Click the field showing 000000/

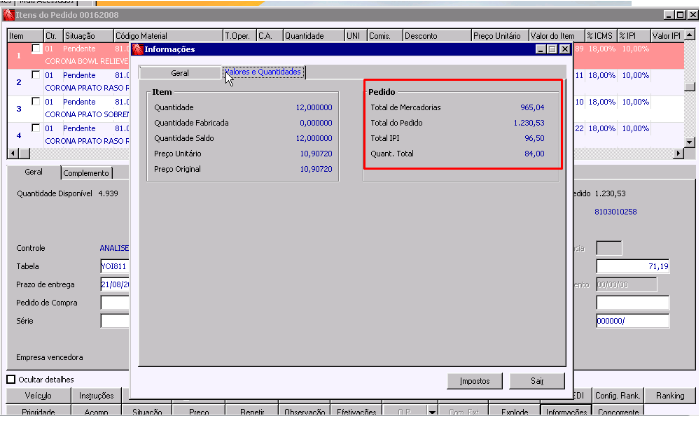click(633, 321)
